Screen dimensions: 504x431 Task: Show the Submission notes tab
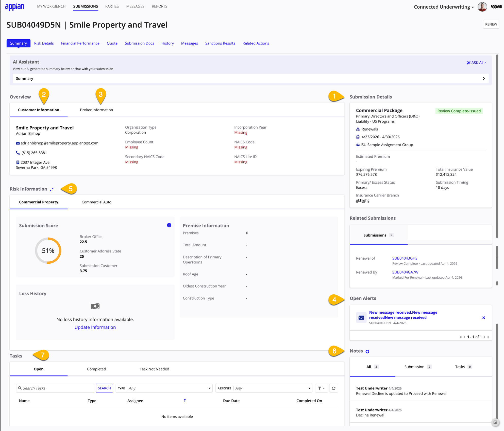tap(418, 367)
